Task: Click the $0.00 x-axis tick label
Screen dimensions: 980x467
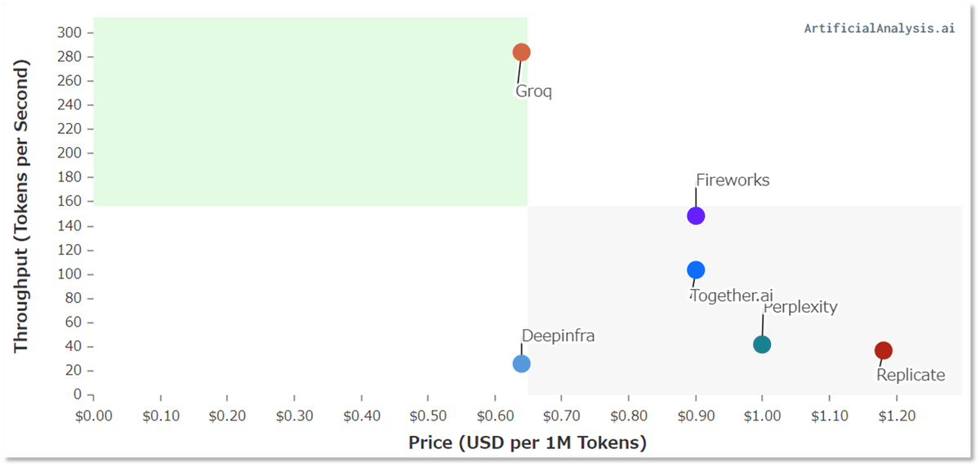Action: [x=94, y=416]
